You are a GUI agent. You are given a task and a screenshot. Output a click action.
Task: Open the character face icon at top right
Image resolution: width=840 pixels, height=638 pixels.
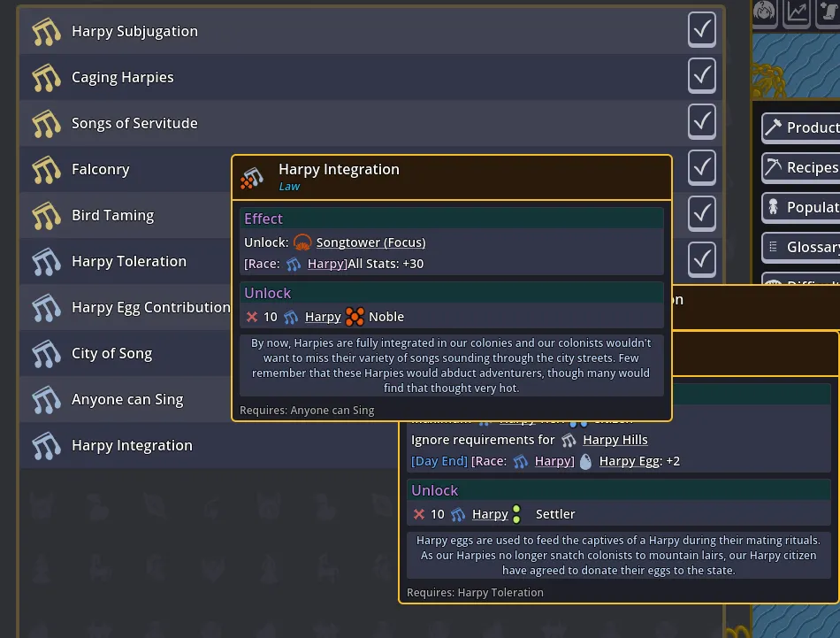[x=765, y=12]
